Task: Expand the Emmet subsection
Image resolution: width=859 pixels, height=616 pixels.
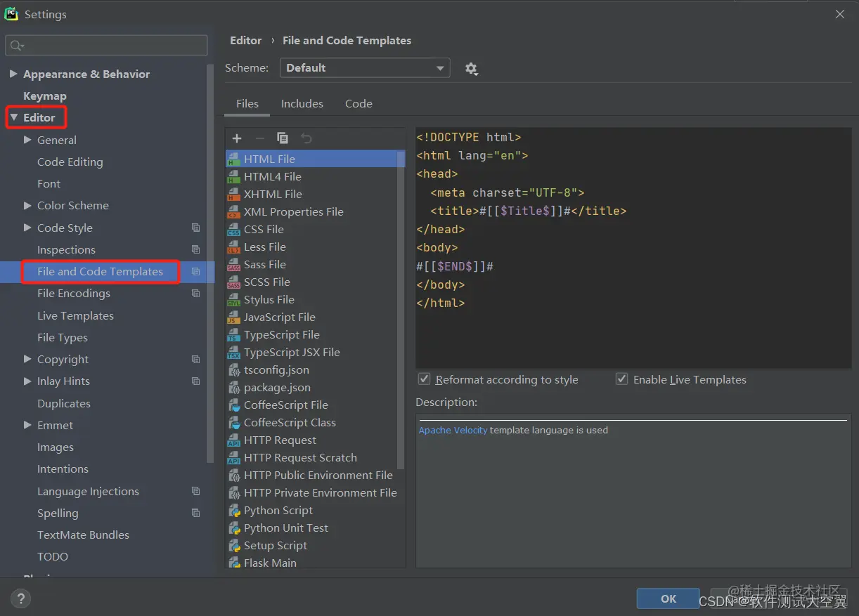Action: point(27,425)
